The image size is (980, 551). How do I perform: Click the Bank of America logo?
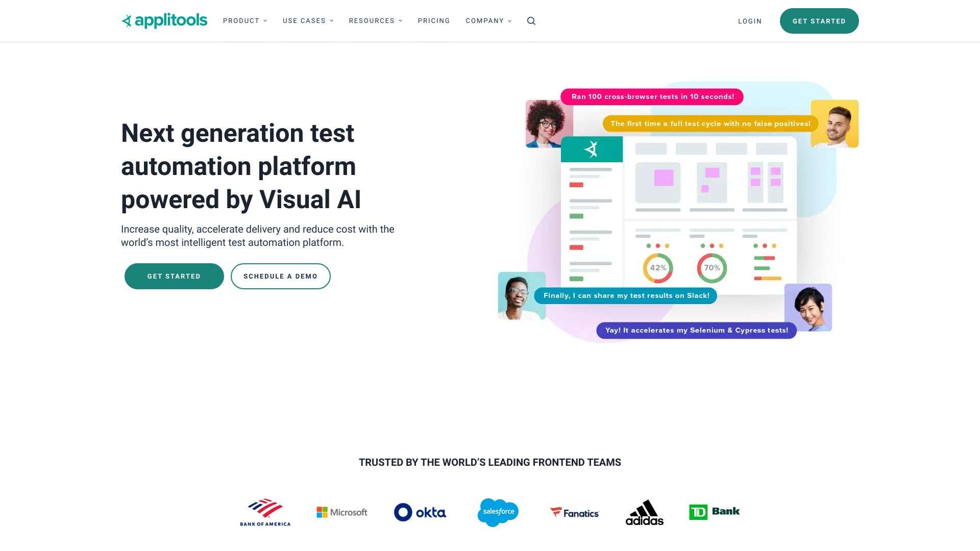click(265, 512)
